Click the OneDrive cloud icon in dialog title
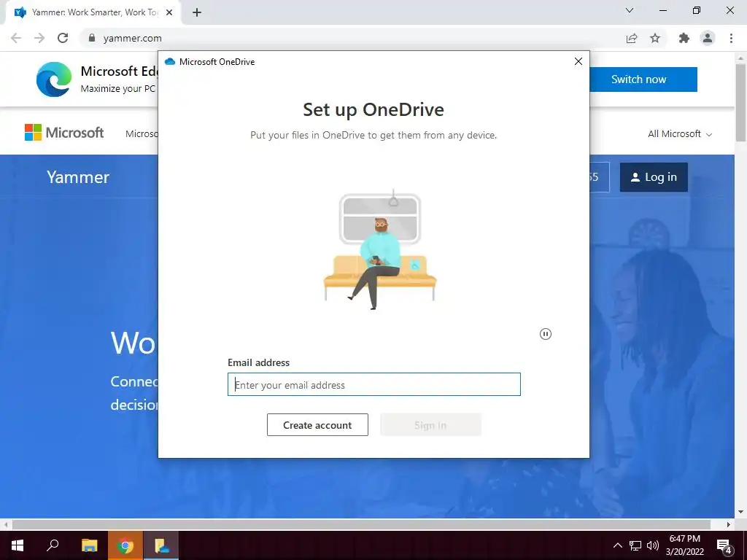747x560 pixels. [x=169, y=61]
